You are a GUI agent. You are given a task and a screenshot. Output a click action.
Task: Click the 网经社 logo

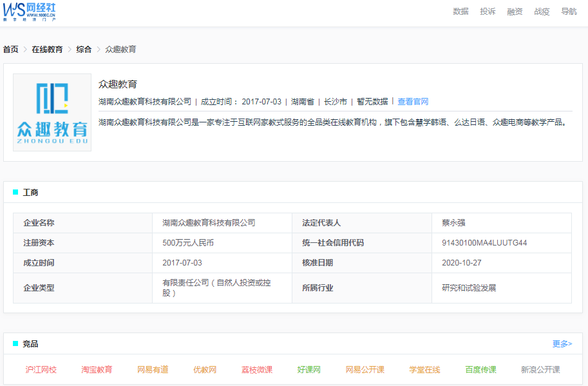(x=29, y=12)
